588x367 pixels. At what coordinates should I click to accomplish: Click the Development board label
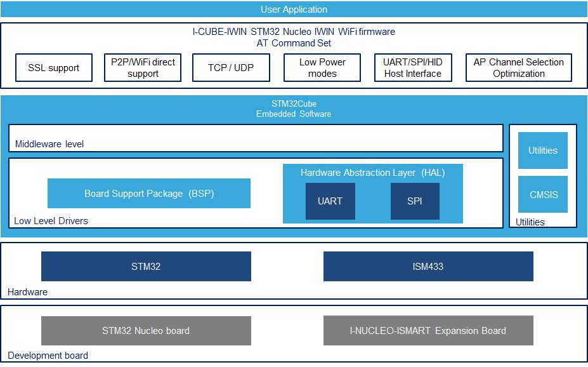point(48,356)
